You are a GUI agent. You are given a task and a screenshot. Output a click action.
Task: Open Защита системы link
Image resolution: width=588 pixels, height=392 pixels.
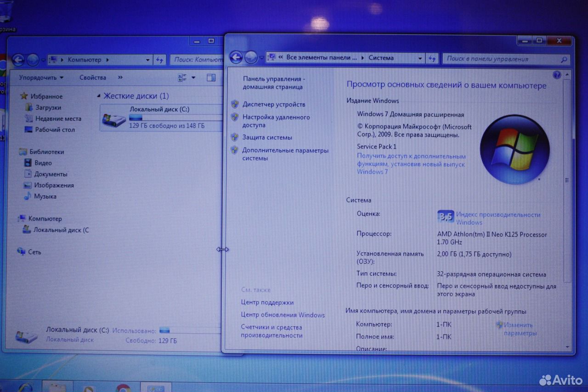[x=267, y=137]
